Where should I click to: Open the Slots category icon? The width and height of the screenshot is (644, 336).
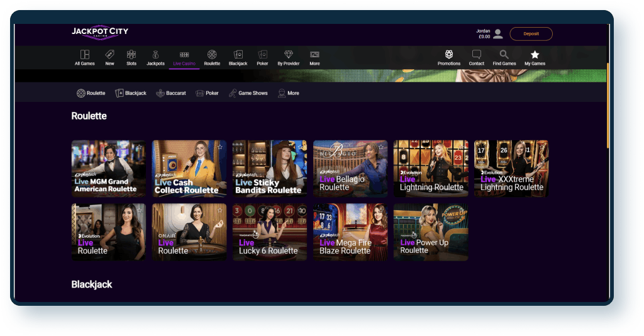coord(131,55)
